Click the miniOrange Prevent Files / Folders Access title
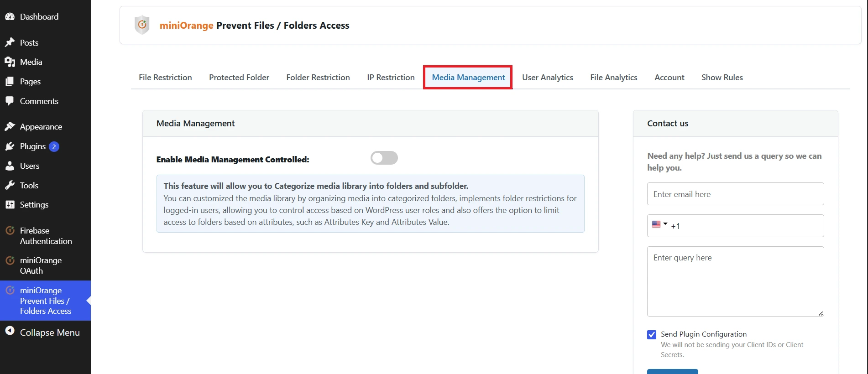 255,26
